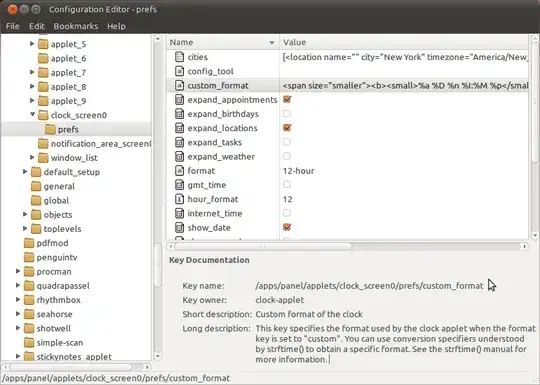
Task: Select the format value 12-hour
Action: pos(298,171)
